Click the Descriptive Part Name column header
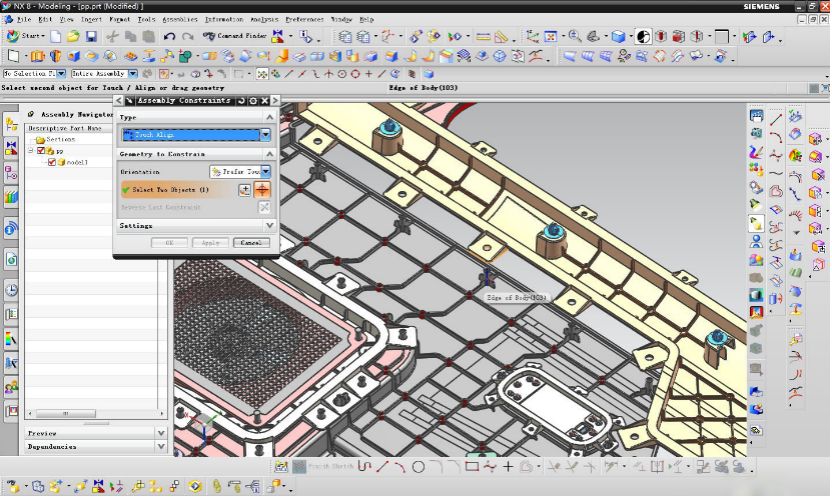The image size is (832, 498). (x=65, y=128)
